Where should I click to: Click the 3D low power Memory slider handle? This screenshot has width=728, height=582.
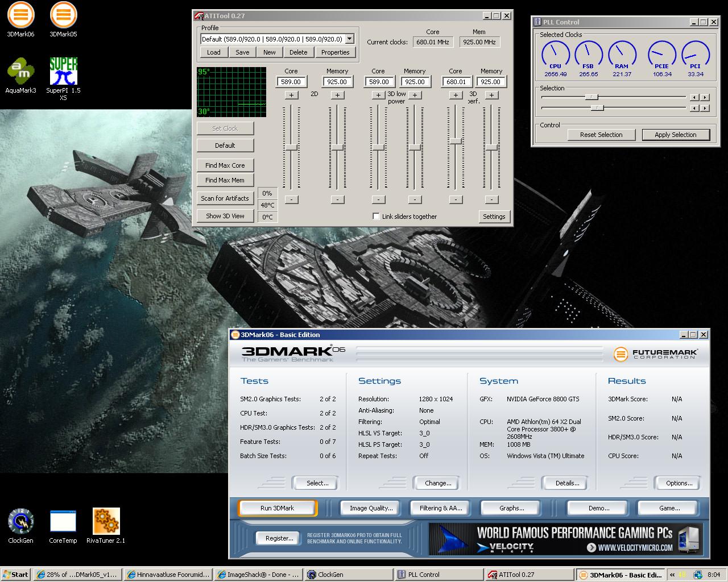click(415, 147)
